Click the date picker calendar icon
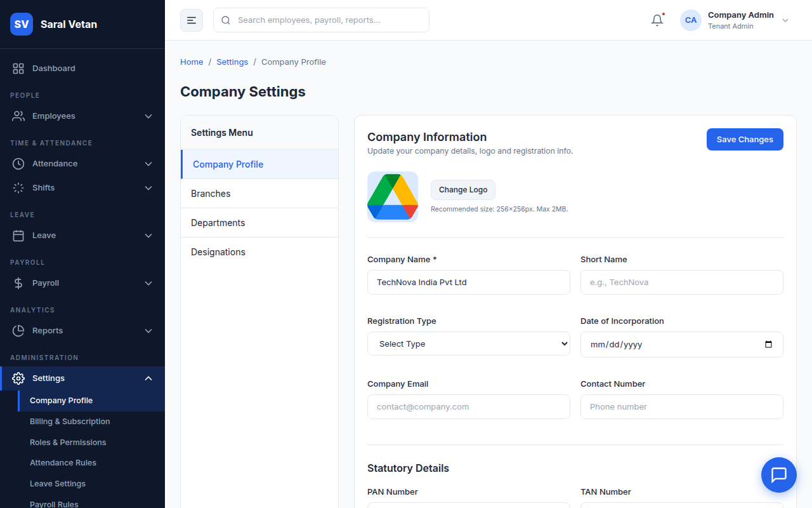Screen dimensions: 812x508 [x=768, y=345]
